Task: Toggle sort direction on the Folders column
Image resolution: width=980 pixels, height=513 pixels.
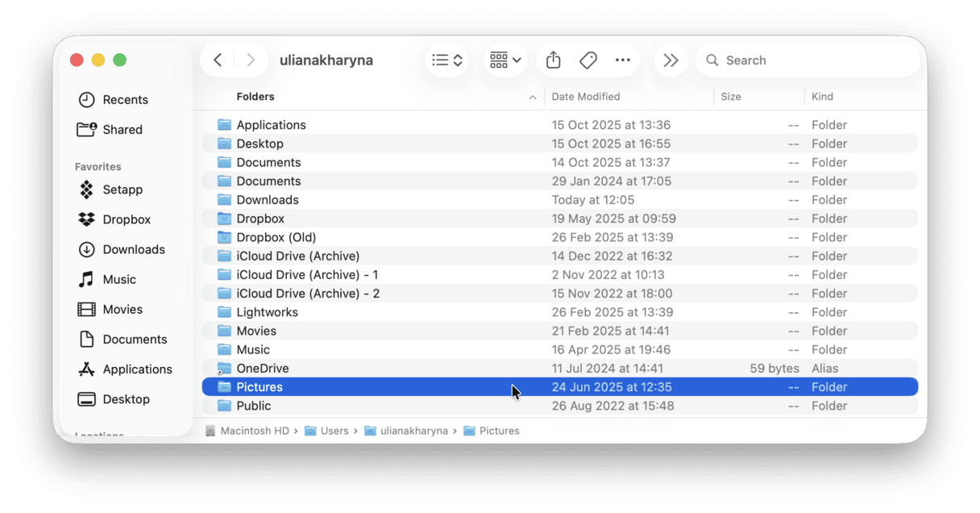Action: 255,96
